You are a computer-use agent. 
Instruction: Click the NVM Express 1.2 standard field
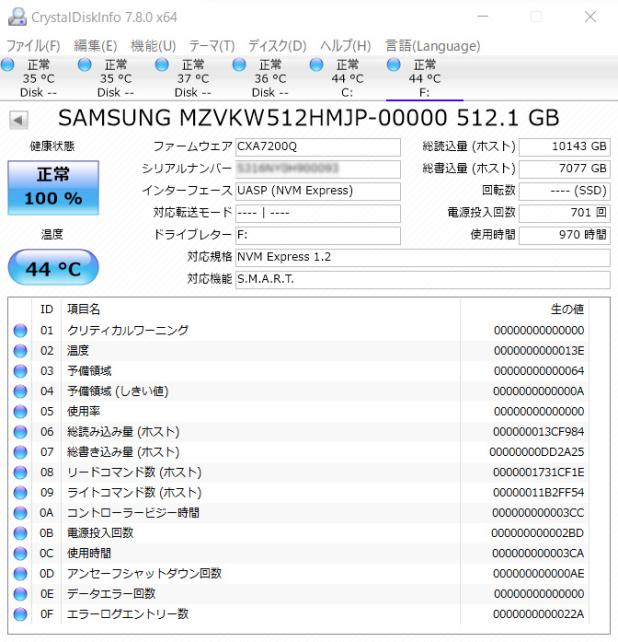click(x=423, y=258)
